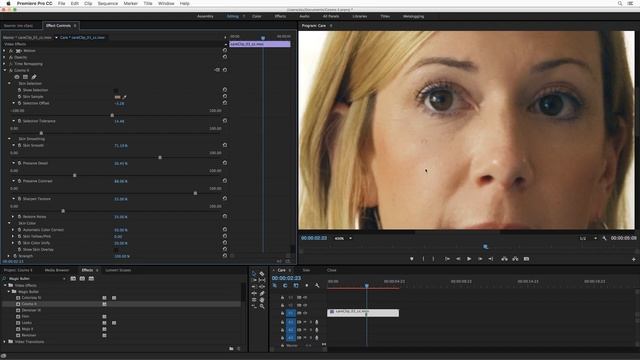Select the Hand tool

tap(262, 300)
